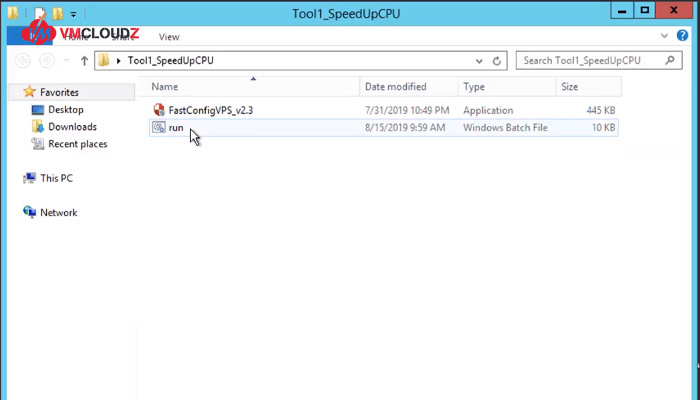Click the FastConfigVPS_v2.3 application icon
700x400 pixels.
[159, 110]
